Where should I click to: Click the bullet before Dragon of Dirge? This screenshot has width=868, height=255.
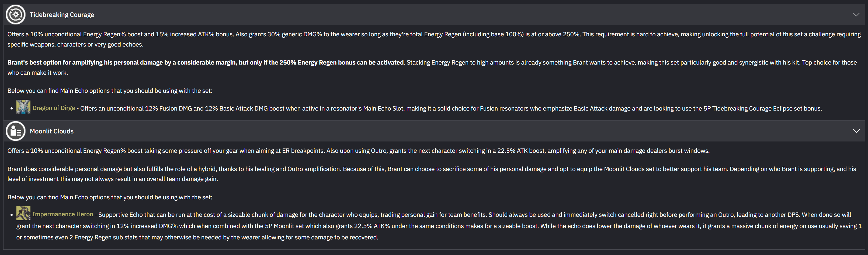(12, 108)
